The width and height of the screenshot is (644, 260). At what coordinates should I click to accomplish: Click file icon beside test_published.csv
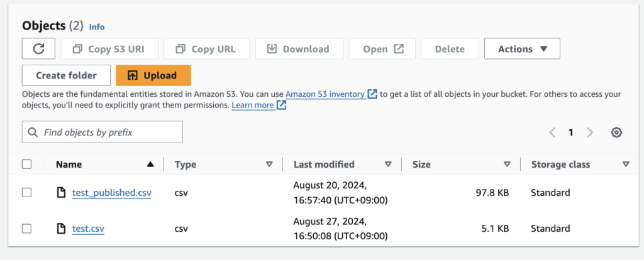pyautogui.click(x=61, y=192)
